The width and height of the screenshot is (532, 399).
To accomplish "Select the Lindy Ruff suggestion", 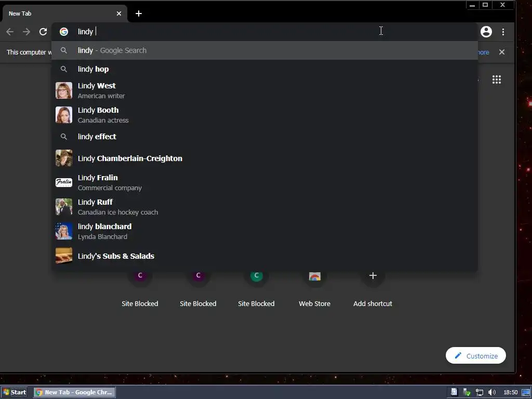I will pos(264,207).
